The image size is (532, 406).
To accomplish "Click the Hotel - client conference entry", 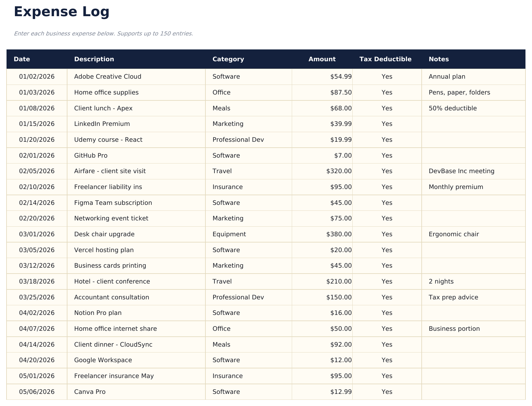I will point(112,281).
